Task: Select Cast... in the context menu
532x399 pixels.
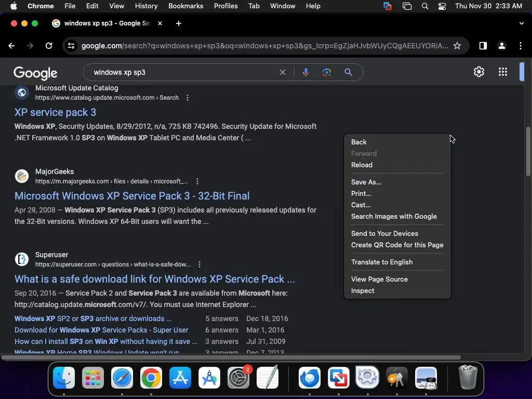Action: (397, 205)
